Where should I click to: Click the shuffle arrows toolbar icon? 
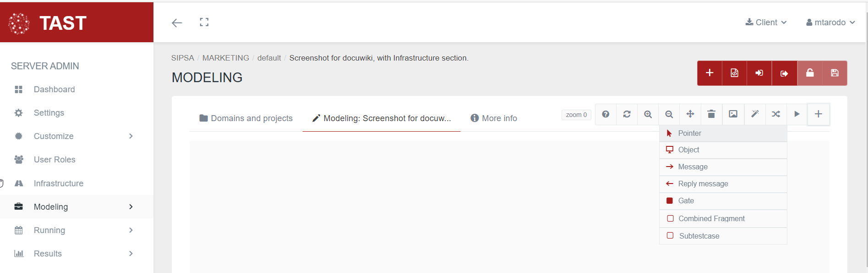click(775, 114)
